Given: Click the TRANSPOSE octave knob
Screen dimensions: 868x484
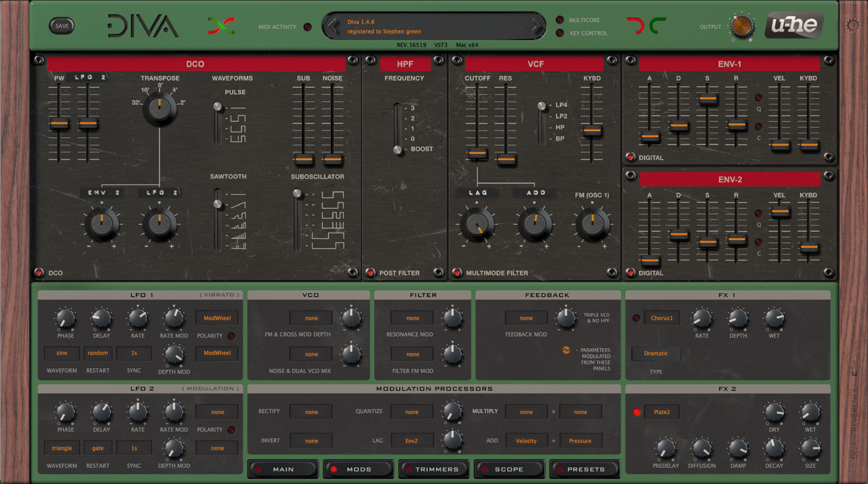Looking at the screenshot, I should [x=160, y=109].
